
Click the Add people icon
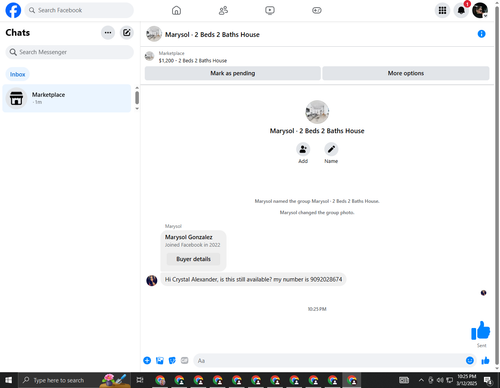[303, 149]
